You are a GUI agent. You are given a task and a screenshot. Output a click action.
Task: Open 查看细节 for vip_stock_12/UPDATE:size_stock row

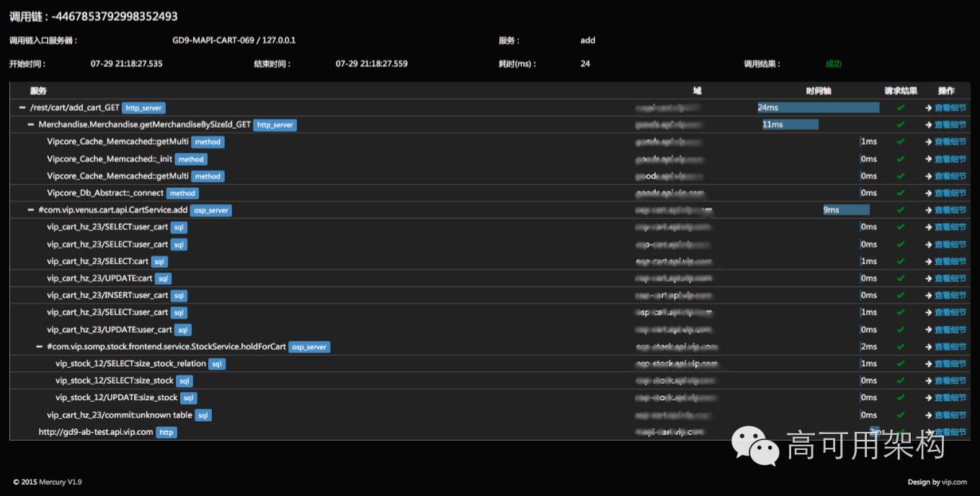(950, 398)
